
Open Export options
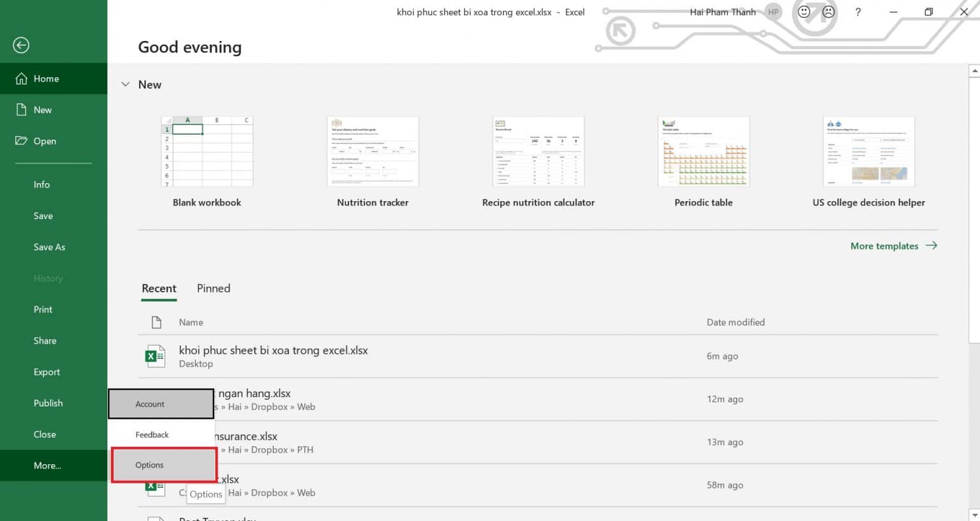click(x=54, y=372)
